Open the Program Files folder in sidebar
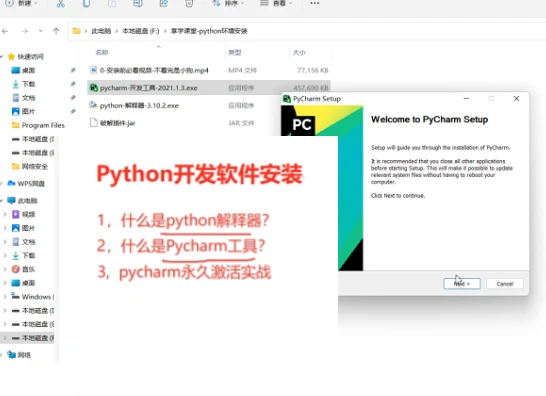The image size is (546, 396). pos(43,125)
